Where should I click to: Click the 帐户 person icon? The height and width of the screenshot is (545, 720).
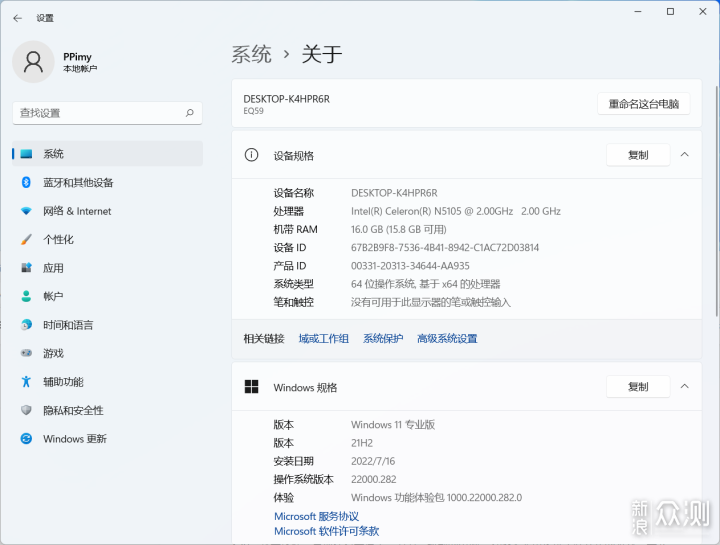click(26, 296)
